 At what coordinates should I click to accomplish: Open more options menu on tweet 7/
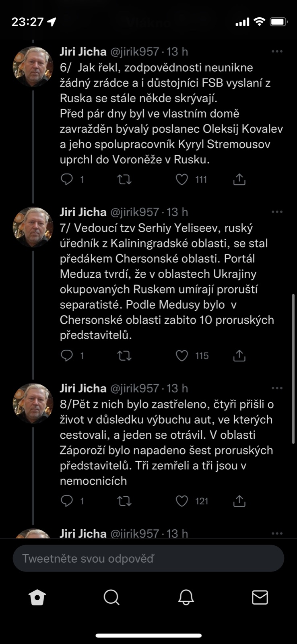click(277, 212)
